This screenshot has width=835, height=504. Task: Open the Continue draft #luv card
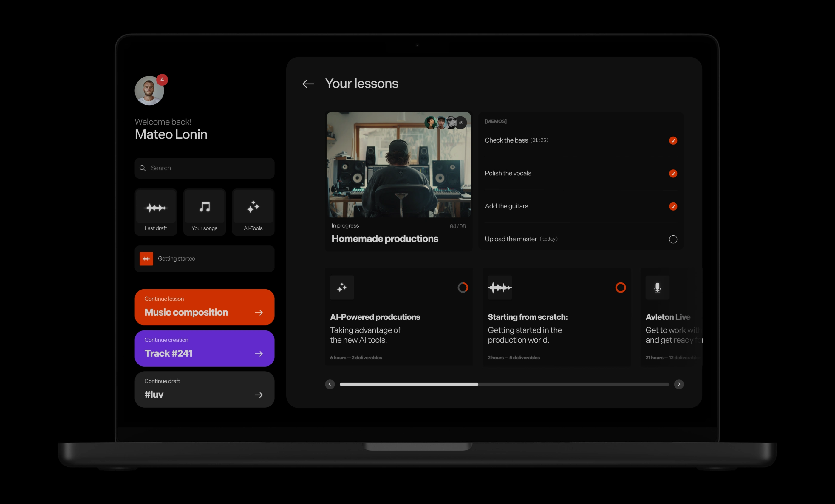(204, 389)
